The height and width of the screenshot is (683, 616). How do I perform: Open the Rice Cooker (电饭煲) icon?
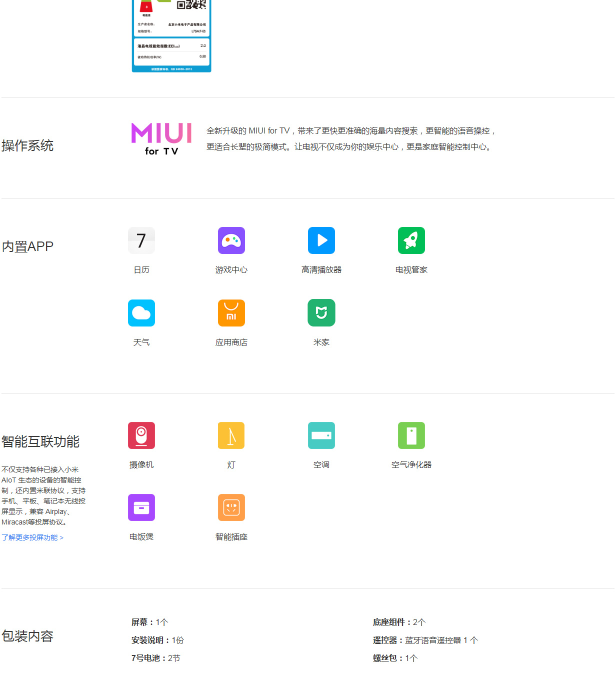[x=141, y=507]
